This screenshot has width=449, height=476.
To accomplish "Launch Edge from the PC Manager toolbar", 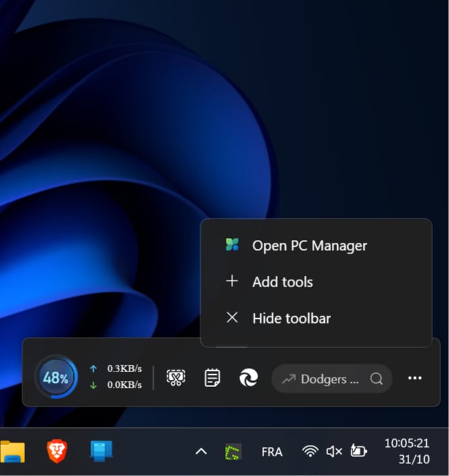I will point(249,378).
